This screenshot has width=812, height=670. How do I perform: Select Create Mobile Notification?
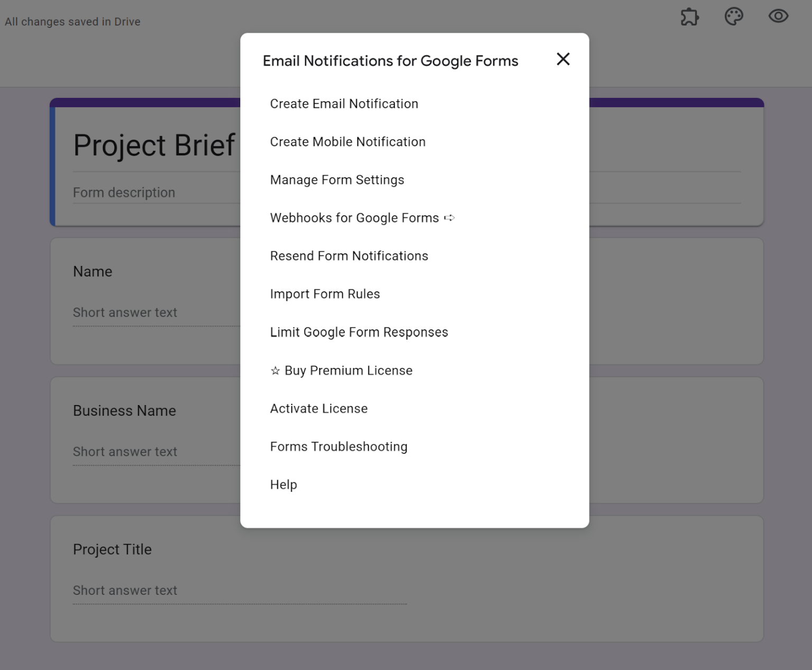point(348,142)
